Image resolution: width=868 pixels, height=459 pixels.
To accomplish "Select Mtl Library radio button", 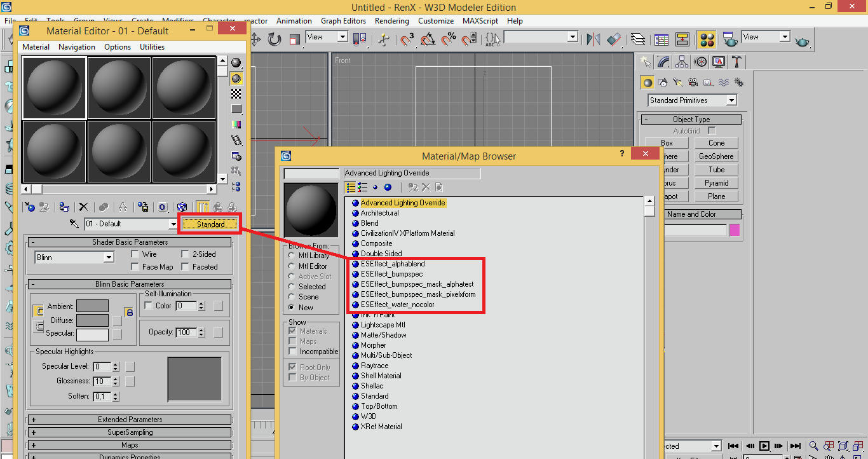I will point(291,256).
